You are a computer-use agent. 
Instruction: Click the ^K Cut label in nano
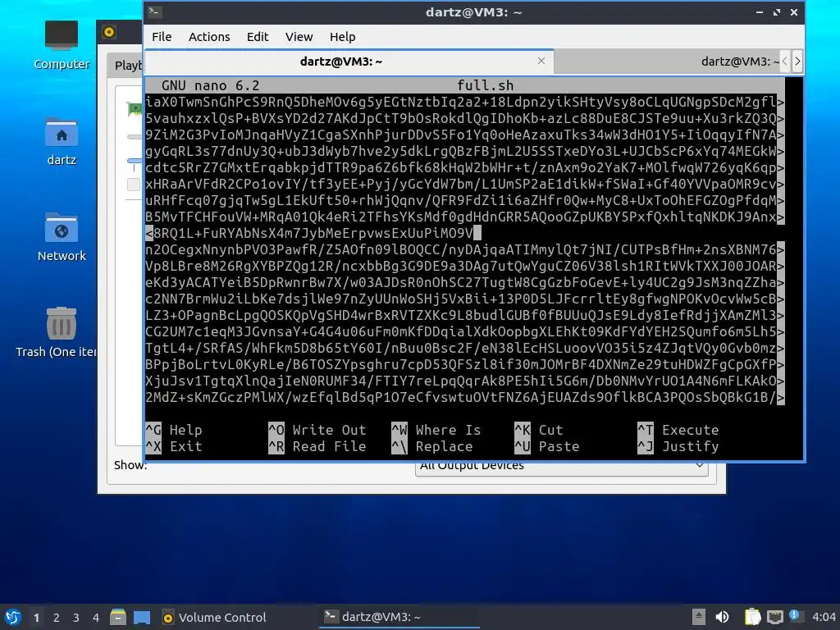pos(538,430)
